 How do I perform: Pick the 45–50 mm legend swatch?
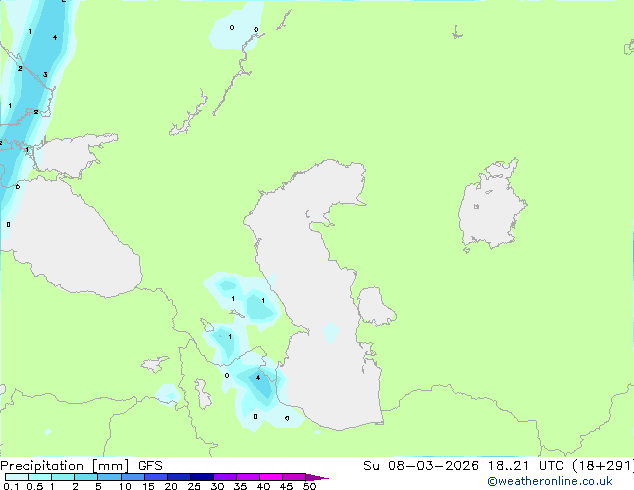pos(294,477)
